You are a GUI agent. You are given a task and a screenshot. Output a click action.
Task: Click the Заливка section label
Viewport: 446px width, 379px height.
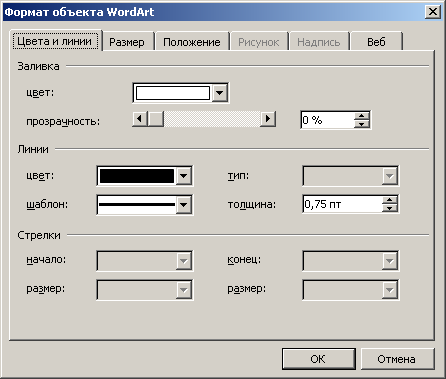click(x=38, y=66)
